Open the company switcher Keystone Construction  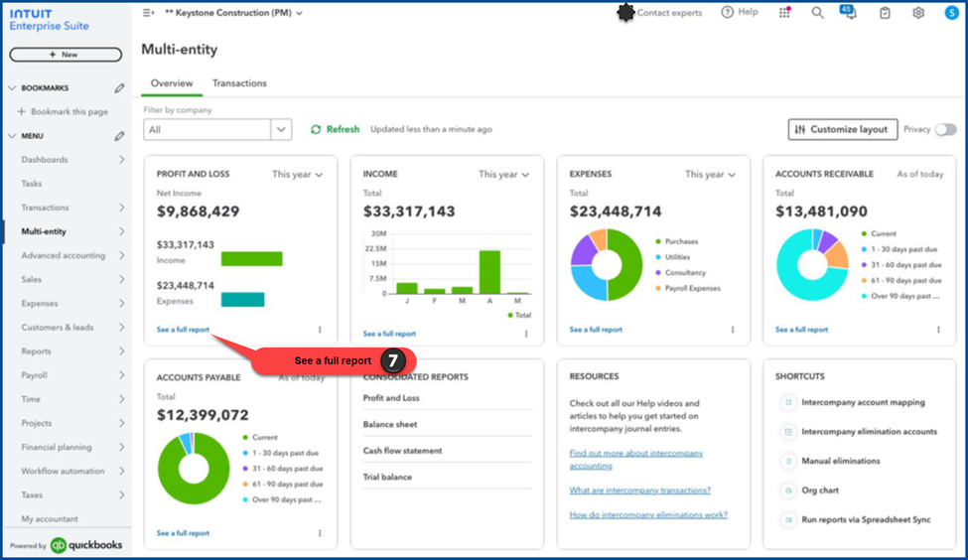234,12
